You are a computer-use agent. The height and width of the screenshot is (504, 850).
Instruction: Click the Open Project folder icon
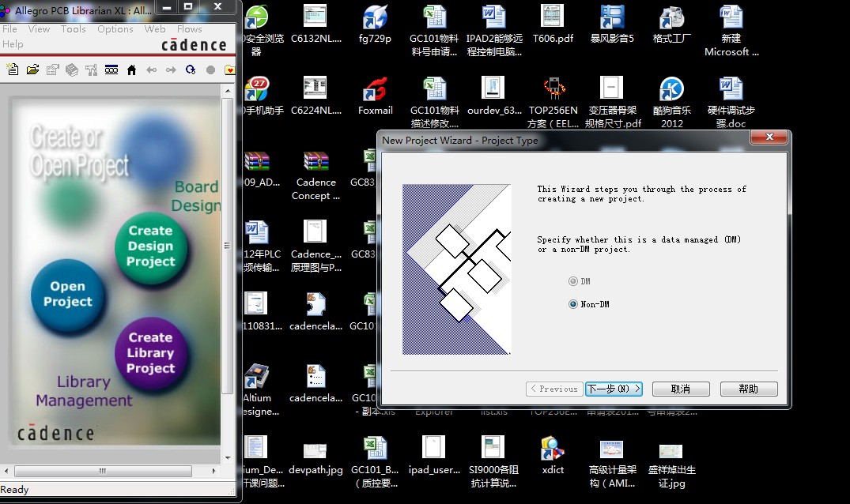(x=32, y=70)
